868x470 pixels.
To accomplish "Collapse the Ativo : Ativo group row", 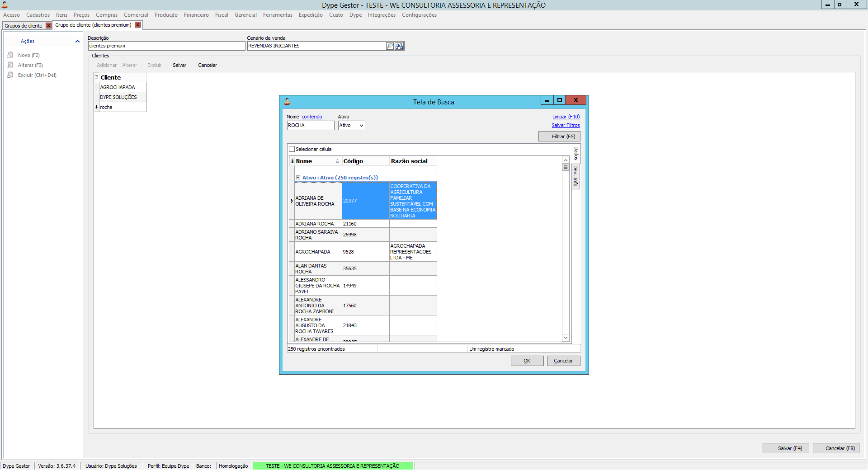I will 298,178.
